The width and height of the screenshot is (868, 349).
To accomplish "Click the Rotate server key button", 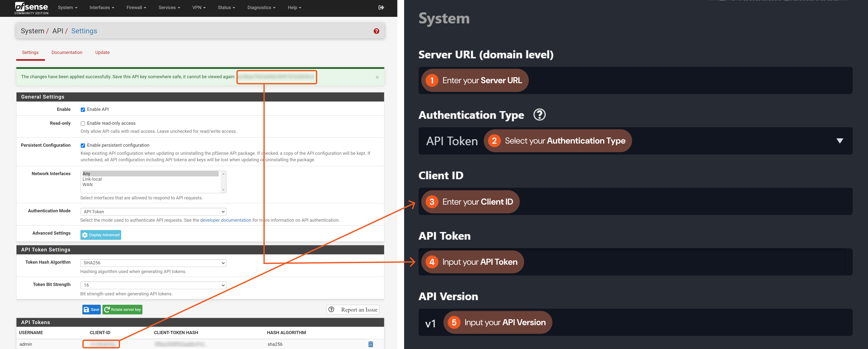I will (123, 309).
